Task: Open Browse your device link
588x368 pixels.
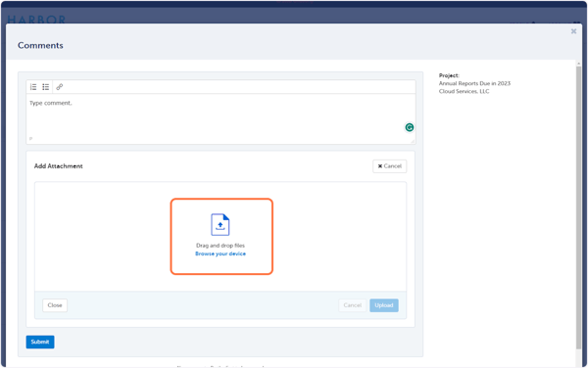Action: (220, 253)
